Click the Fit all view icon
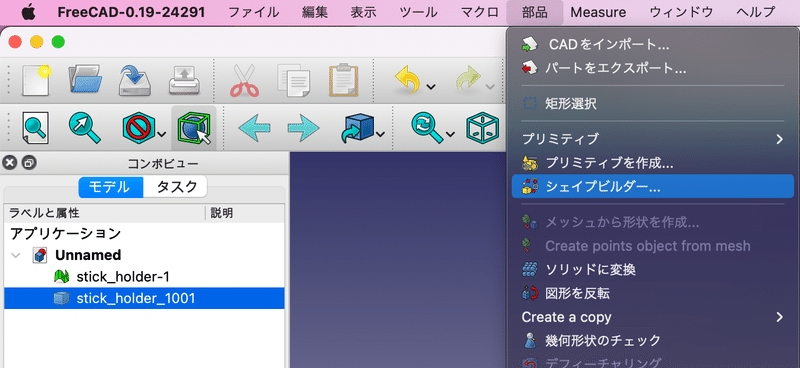 point(35,128)
